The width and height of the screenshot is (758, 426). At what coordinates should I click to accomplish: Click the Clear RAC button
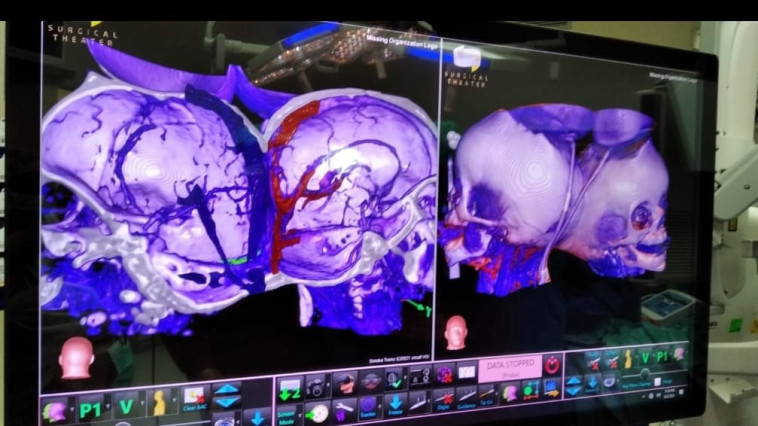pos(194,402)
